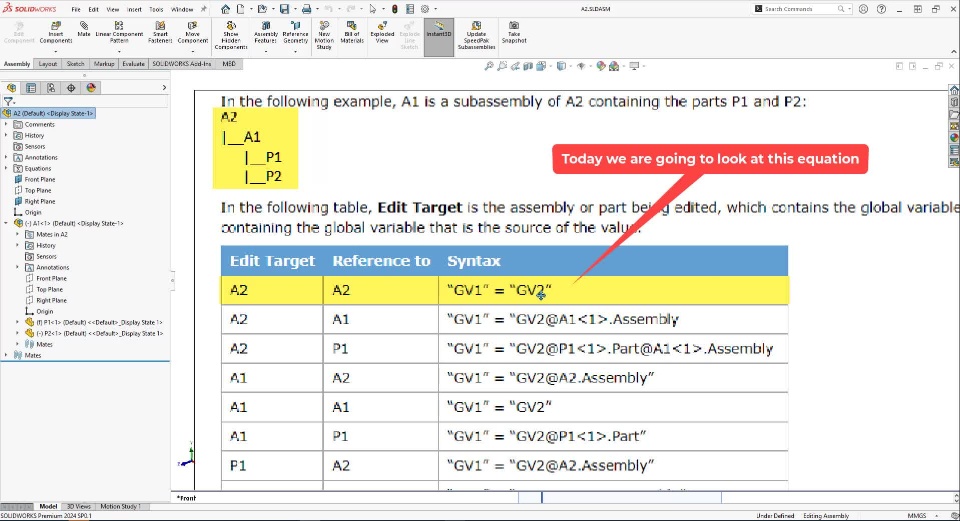Click the Search Commands input field

click(802, 9)
